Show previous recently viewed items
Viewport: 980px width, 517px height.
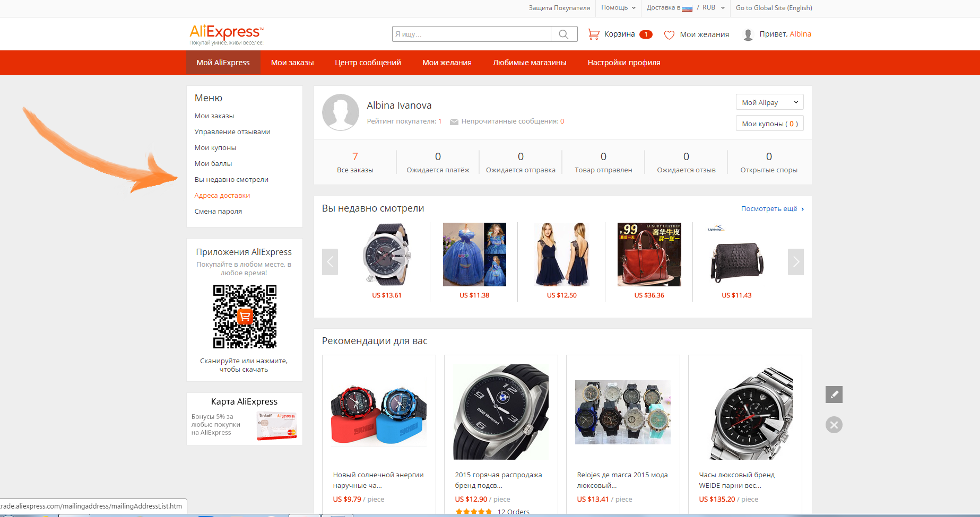(x=330, y=262)
